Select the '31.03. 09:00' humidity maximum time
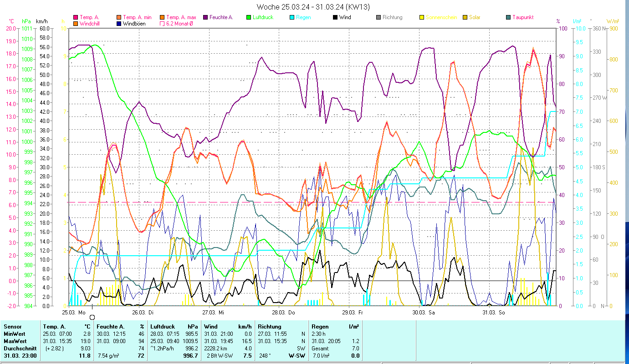Screen dimensions: 629x364 [x=112, y=341]
